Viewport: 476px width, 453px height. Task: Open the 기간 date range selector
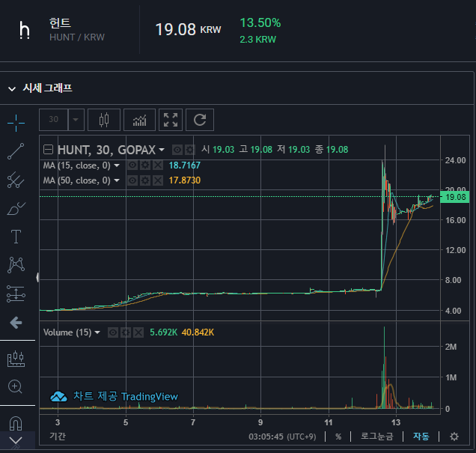[58, 437]
